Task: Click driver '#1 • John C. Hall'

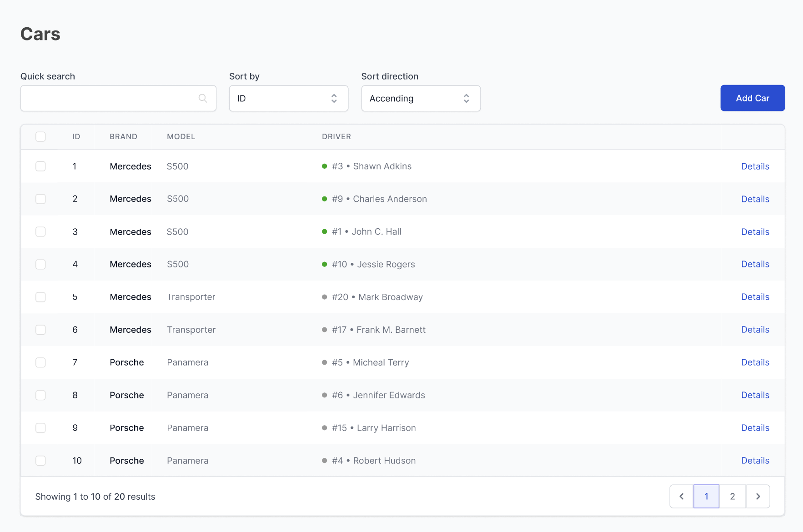Action: point(361,232)
